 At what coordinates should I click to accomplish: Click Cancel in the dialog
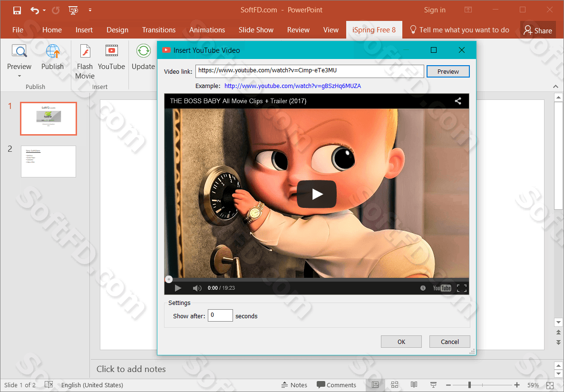click(x=449, y=342)
